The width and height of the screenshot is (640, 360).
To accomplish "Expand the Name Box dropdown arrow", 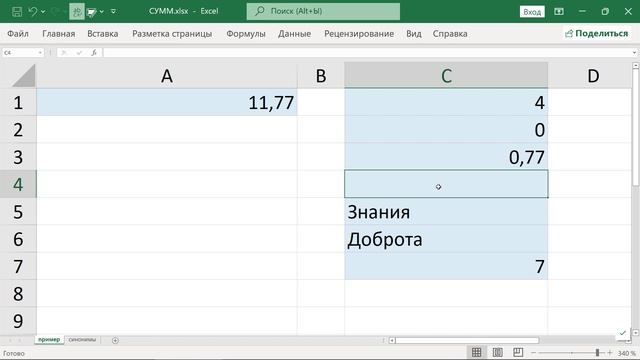I will tap(40, 53).
